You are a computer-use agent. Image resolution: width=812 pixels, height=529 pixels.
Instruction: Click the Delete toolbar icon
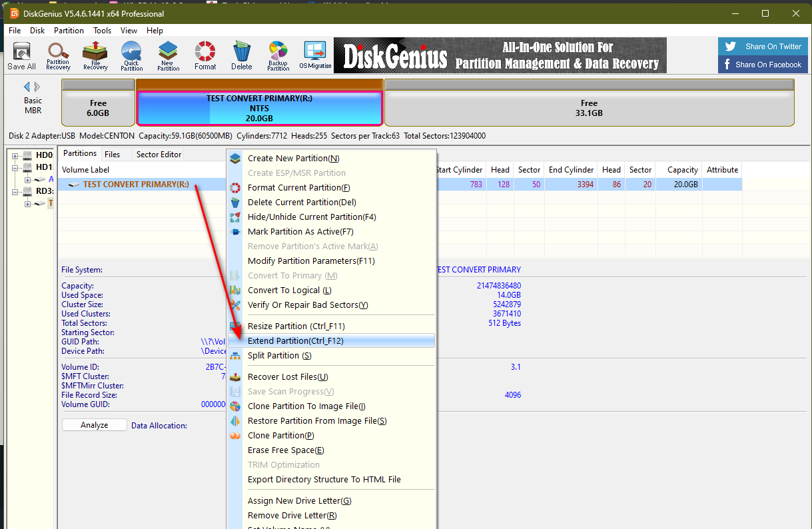(242, 55)
